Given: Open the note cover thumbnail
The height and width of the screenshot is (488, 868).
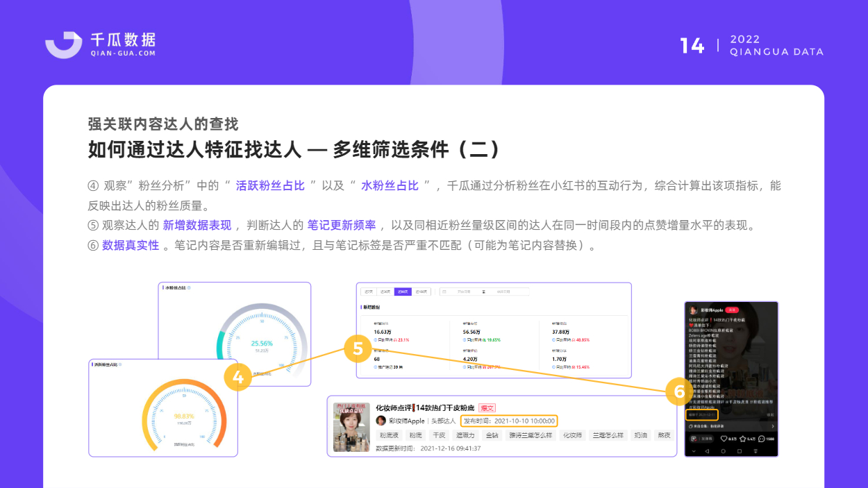Looking at the screenshot, I should (351, 427).
